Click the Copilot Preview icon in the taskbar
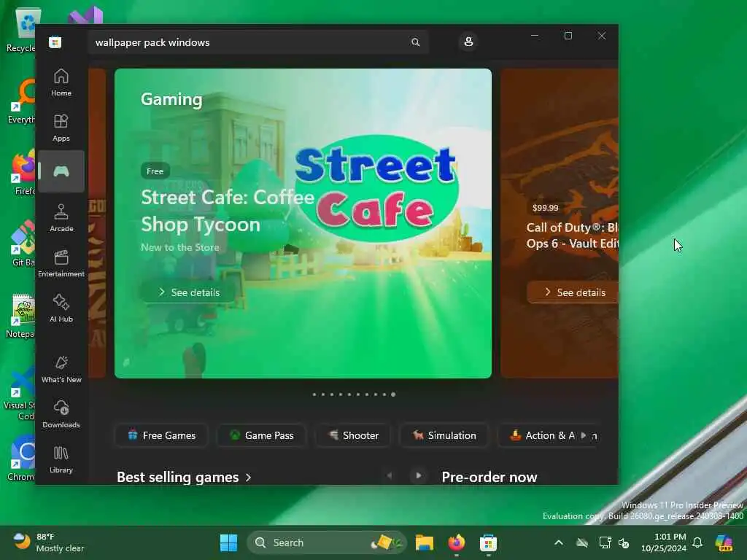This screenshot has height=560, width=747. 724,542
